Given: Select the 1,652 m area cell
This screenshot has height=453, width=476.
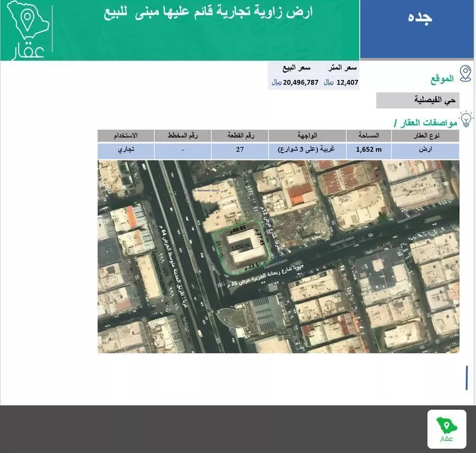Looking at the screenshot, I should pos(369,151).
